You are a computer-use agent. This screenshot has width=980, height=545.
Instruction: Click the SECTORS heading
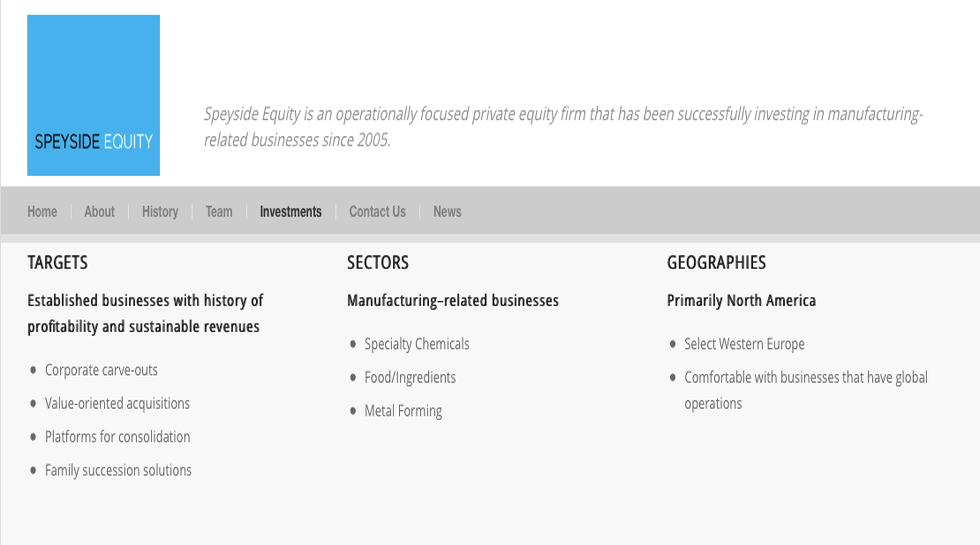pos(378,263)
